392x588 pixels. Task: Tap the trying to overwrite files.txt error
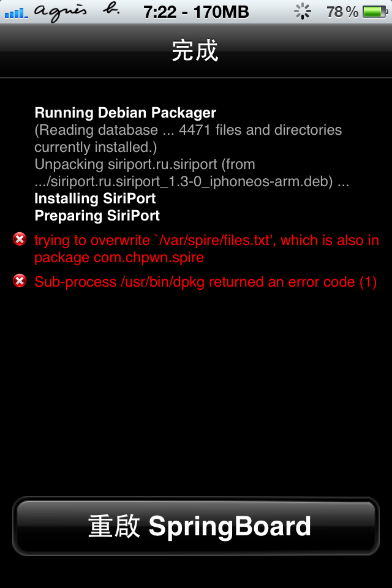coord(206,240)
